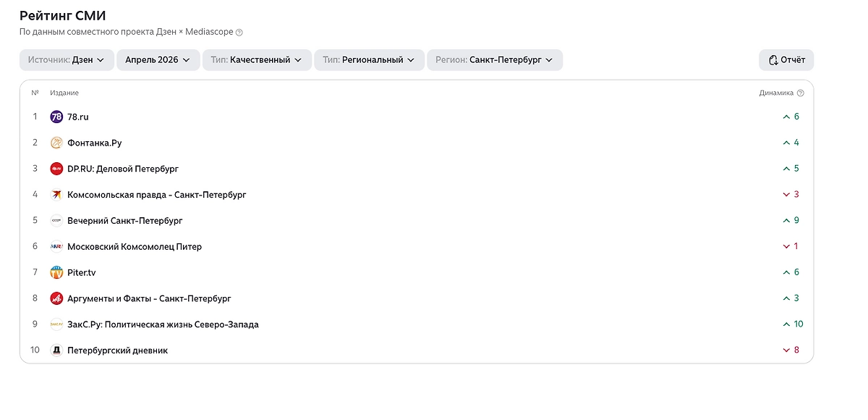The height and width of the screenshot is (420, 868).
Task: Click the down arrow in Комсомольская правда row
Action: point(786,195)
